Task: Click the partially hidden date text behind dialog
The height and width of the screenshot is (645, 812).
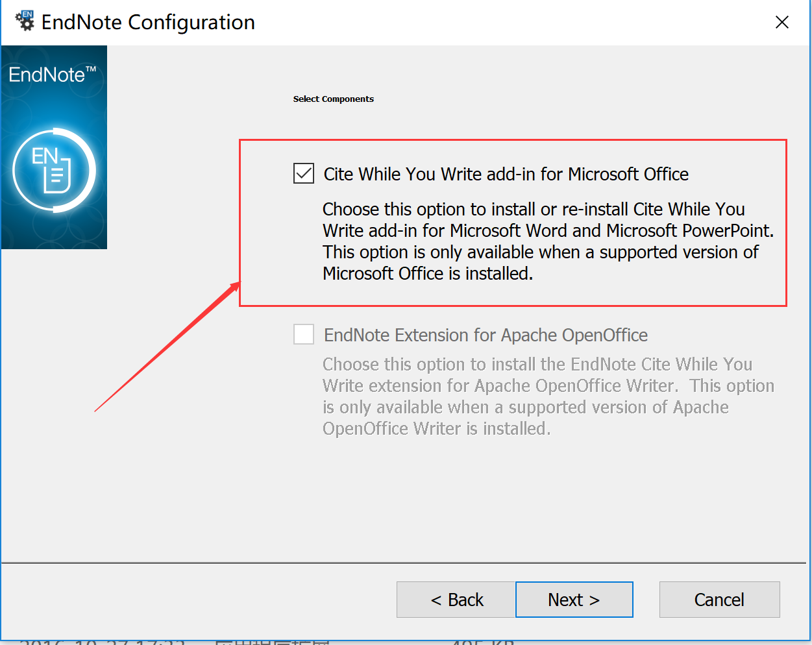Action: point(103,641)
